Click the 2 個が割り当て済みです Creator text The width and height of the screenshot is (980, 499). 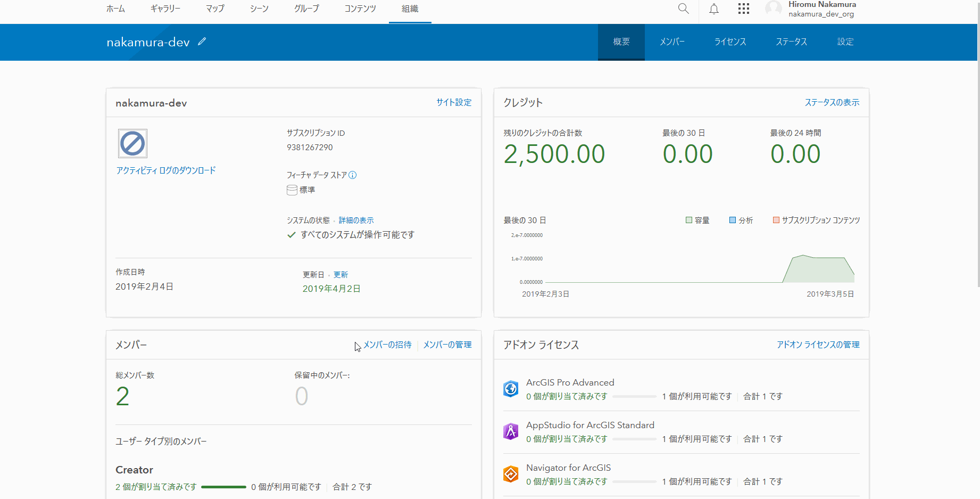pyautogui.click(x=156, y=487)
